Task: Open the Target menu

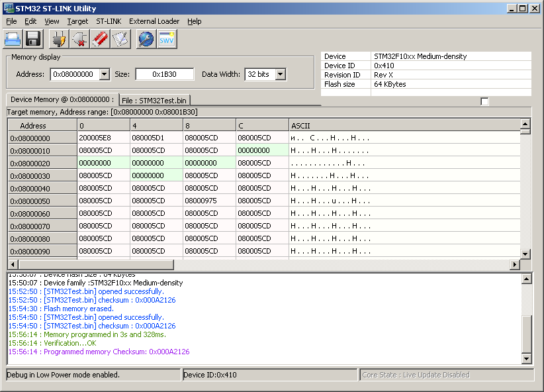Action: [x=77, y=21]
